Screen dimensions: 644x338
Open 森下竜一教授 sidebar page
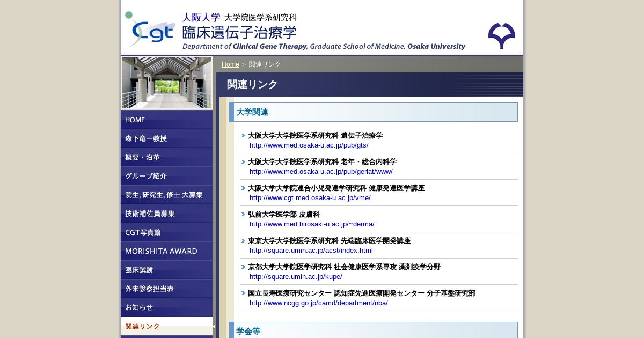(x=166, y=138)
